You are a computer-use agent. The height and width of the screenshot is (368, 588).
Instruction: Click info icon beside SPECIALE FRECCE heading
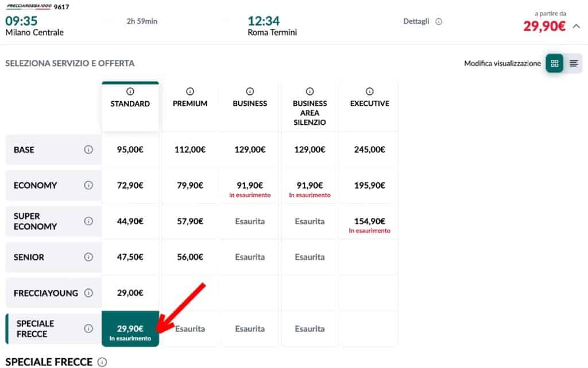click(102, 362)
